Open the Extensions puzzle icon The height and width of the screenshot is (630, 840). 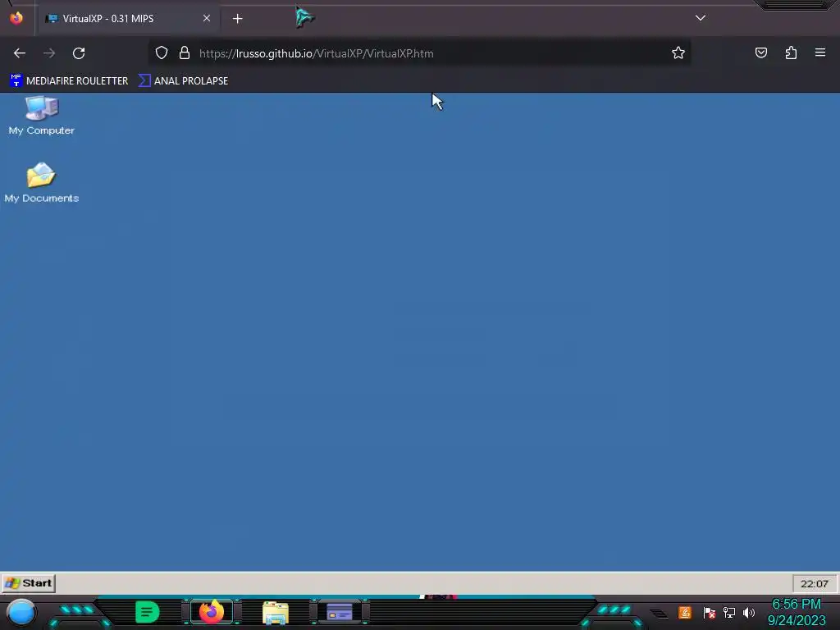[791, 52]
